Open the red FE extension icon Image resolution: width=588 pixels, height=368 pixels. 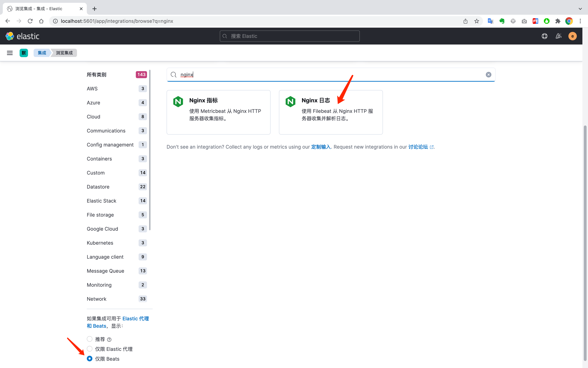pyautogui.click(x=535, y=21)
